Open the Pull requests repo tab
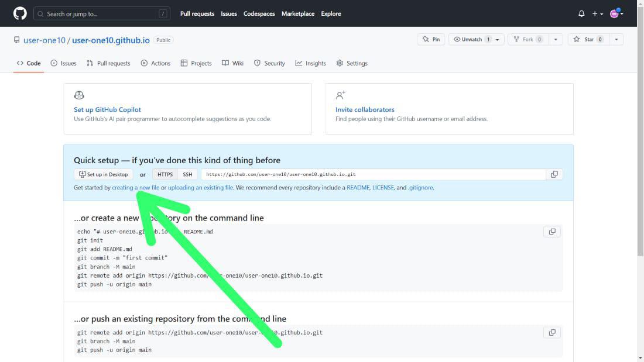The height and width of the screenshot is (362, 644). coord(108,63)
